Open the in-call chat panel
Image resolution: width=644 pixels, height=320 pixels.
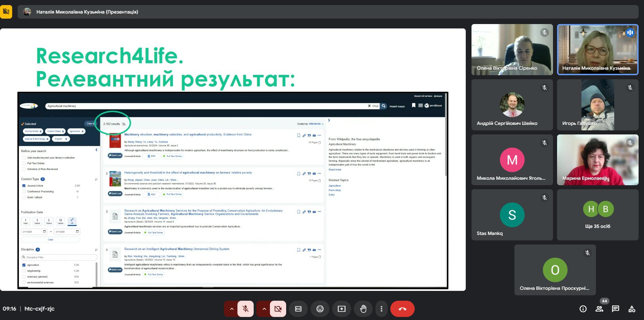click(x=616, y=309)
